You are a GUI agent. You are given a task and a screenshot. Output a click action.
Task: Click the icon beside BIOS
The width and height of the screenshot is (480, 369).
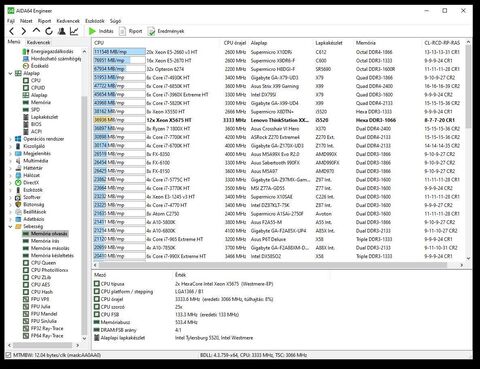click(x=26, y=124)
